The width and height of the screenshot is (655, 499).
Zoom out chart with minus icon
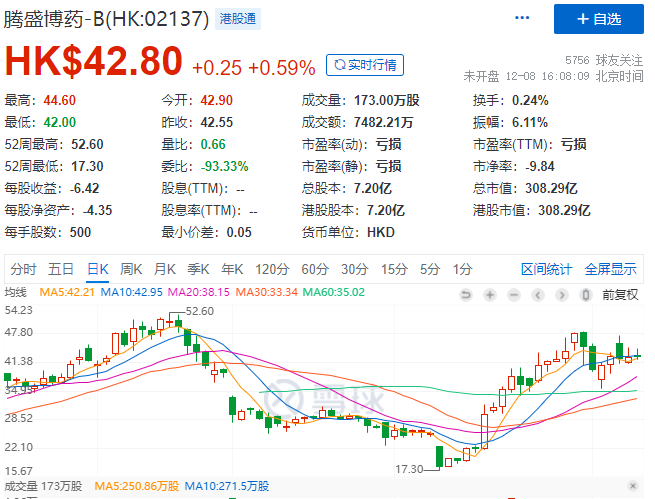coord(514,295)
